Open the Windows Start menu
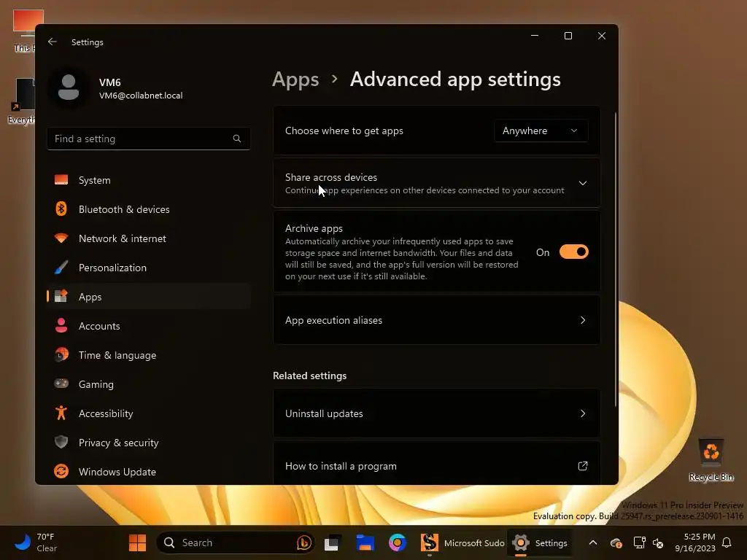747x560 pixels. [137, 542]
